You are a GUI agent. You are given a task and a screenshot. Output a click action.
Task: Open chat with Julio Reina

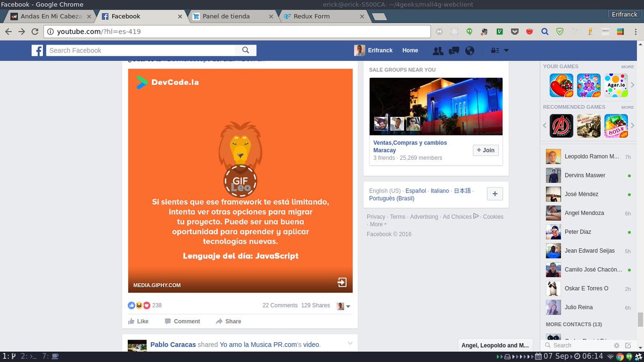(588, 308)
